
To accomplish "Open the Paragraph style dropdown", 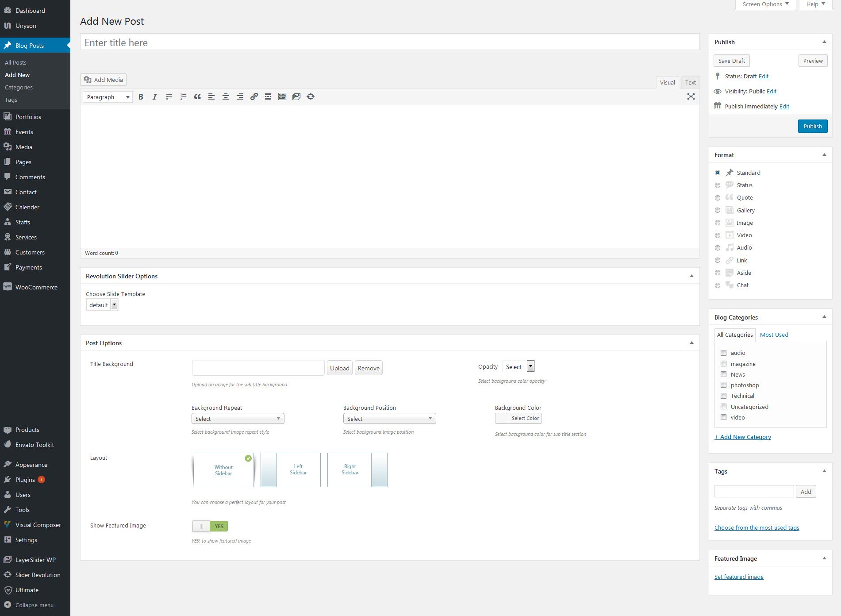I will point(107,96).
